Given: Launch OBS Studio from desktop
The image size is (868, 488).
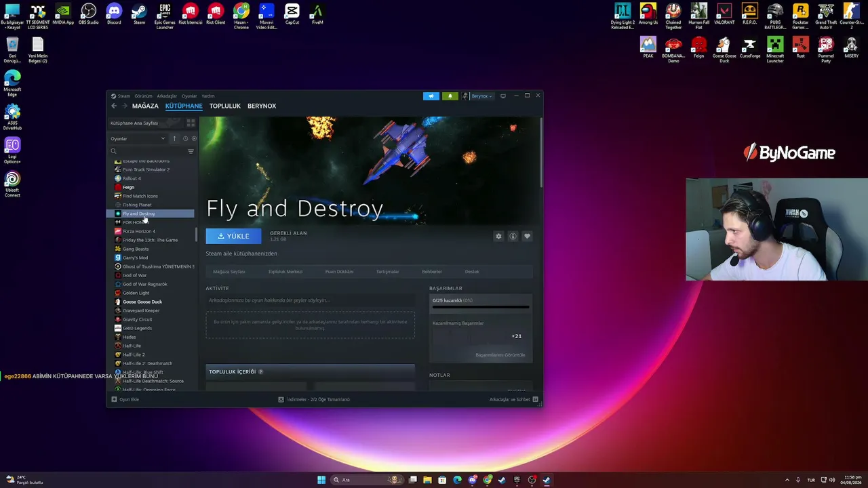Looking at the screenshot, I should click(88, 14).
